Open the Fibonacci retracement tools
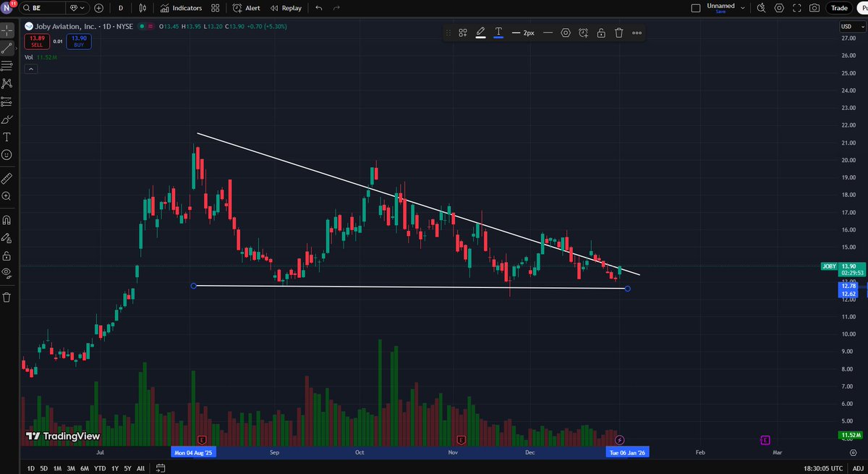The height and width of the screenshot is (474, 868). click(x=7, y=66)
